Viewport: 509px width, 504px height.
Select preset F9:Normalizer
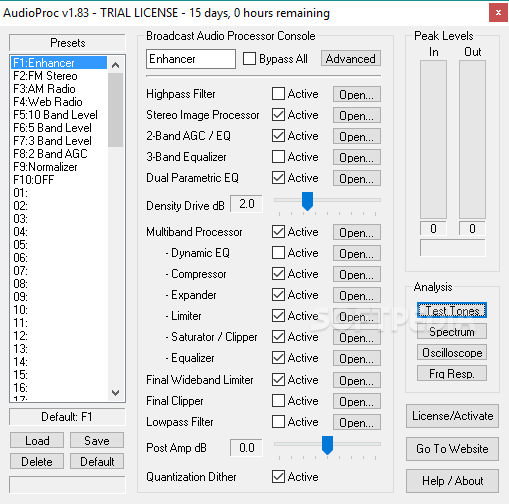[x=59, y=167]
